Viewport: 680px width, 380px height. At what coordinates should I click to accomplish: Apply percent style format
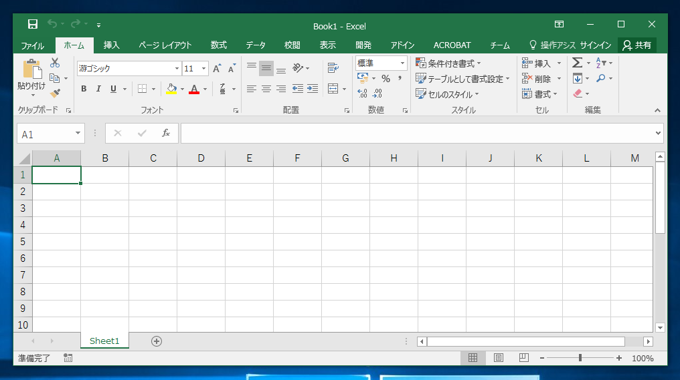(x=386, y=79)
